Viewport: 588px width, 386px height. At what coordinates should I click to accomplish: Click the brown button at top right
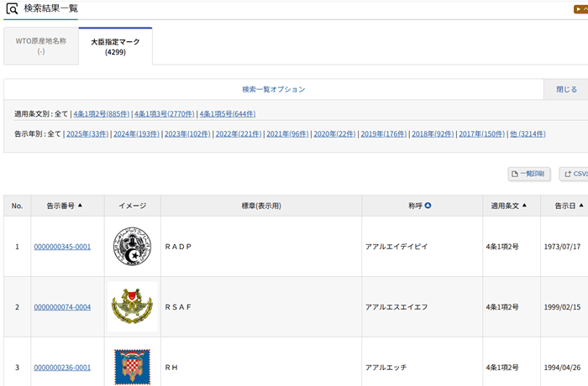[x=581, y=9]
